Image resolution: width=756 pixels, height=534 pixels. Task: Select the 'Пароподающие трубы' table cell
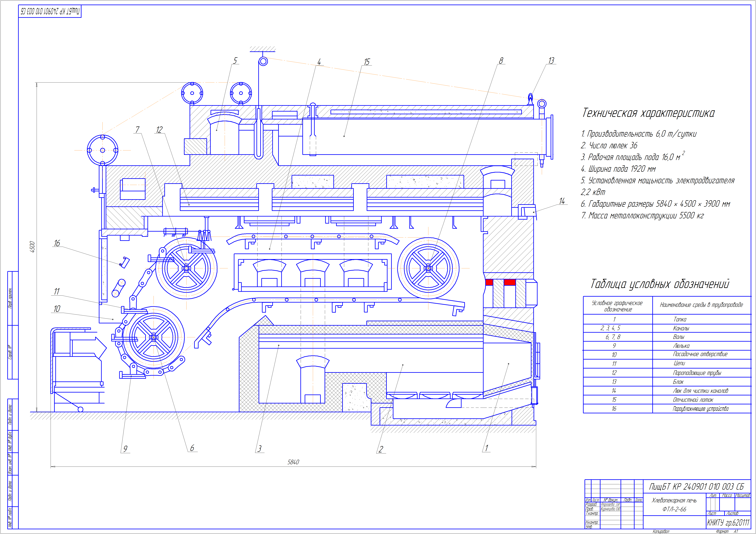pyautogui.click(x=697, y=373)
